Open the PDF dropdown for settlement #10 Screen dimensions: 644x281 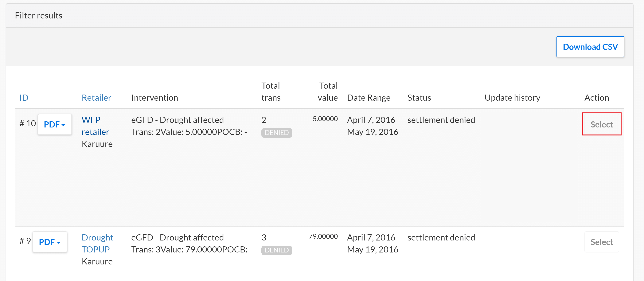point(54,124)
